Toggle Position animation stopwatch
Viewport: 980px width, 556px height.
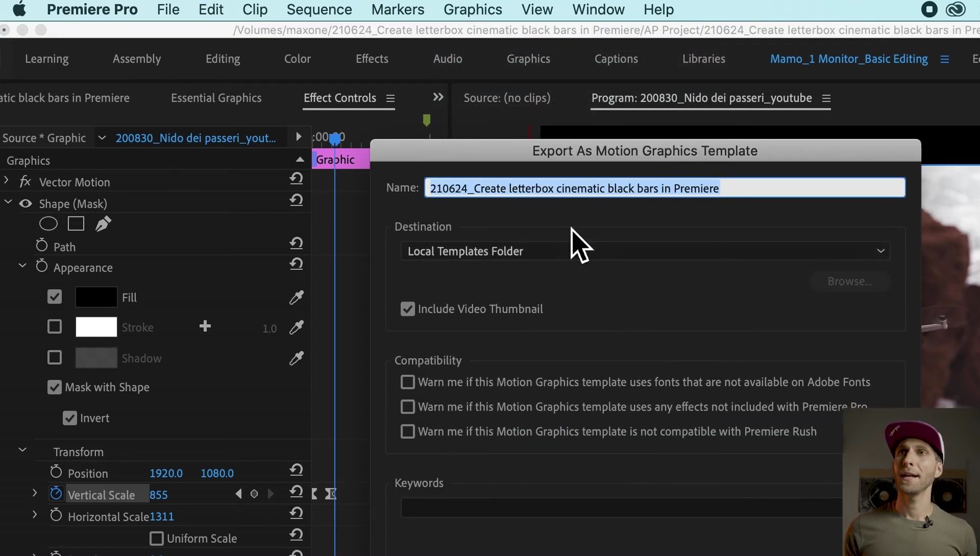click(56, 472)
